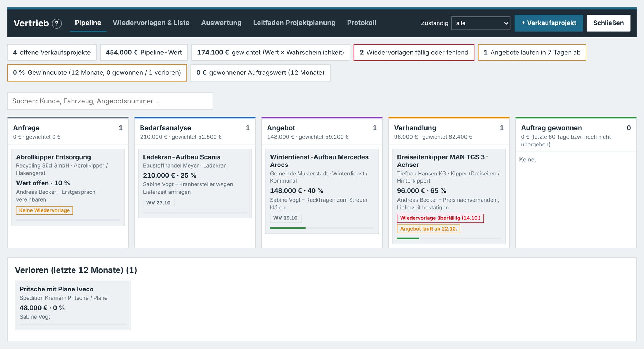Open the Dreiseitenkipper MAN TGS 3-Achser card
Viewport: 644px width, 349px height.
pos(449,197)
